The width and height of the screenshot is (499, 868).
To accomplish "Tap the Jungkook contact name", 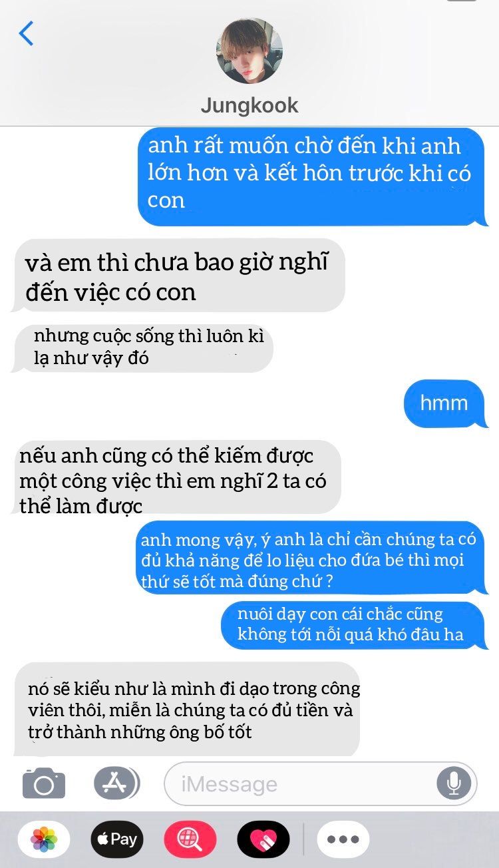I will (249, 105).
